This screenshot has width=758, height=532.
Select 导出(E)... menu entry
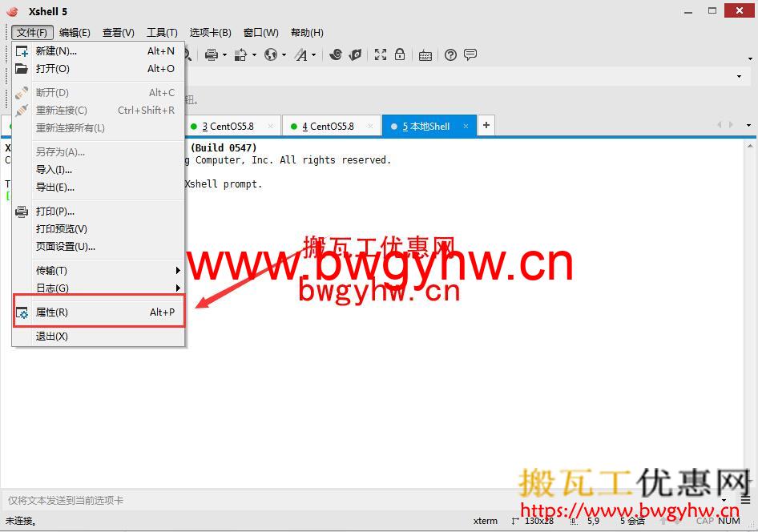click(x=98, y=187)
